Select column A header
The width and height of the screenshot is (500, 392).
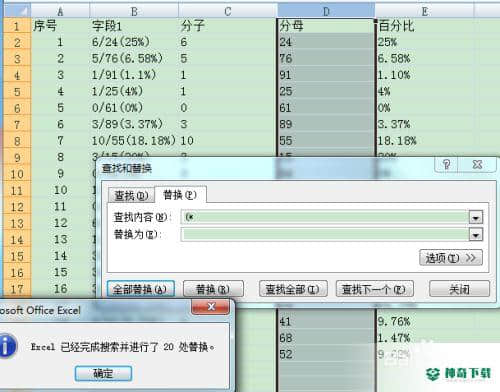tap(60, 11)
